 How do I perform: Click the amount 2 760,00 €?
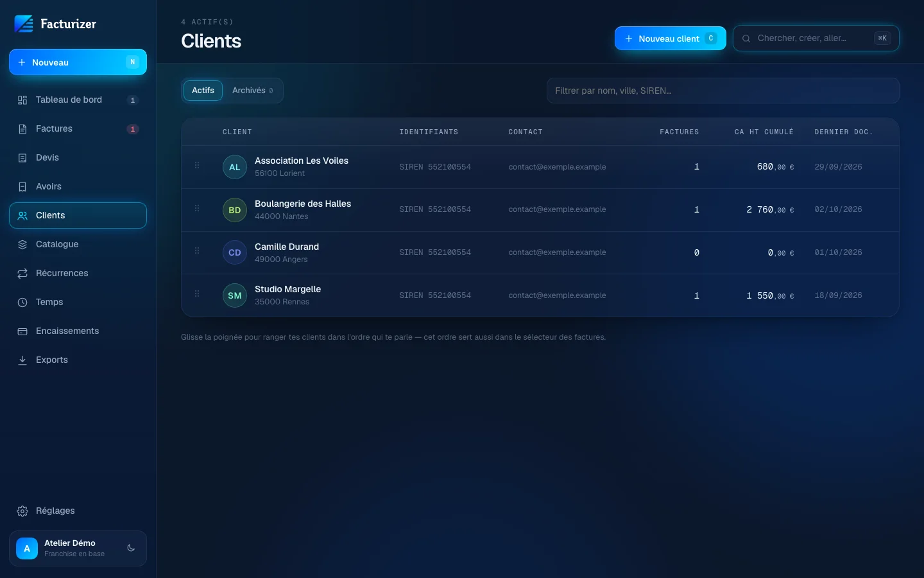[770, 210]
